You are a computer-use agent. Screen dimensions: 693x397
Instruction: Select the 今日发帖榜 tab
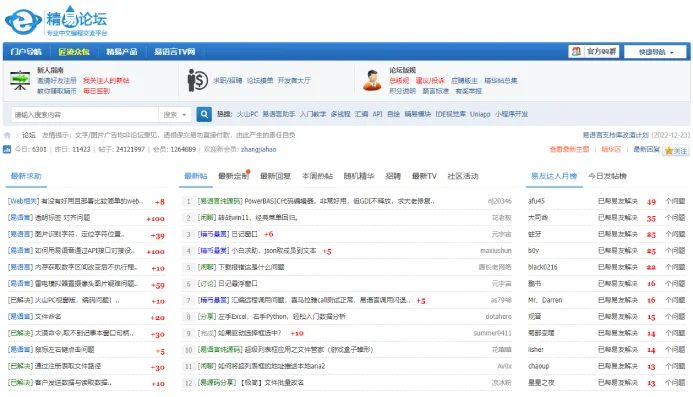click(607, 176)
